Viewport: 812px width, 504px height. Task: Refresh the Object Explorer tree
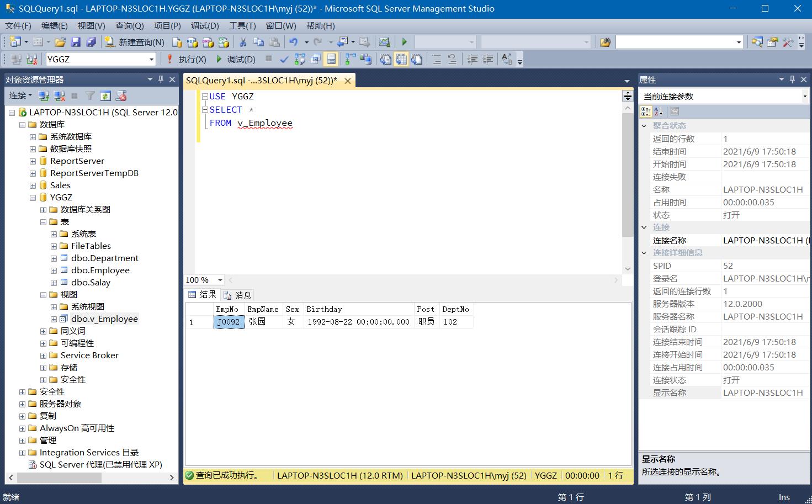105,96
